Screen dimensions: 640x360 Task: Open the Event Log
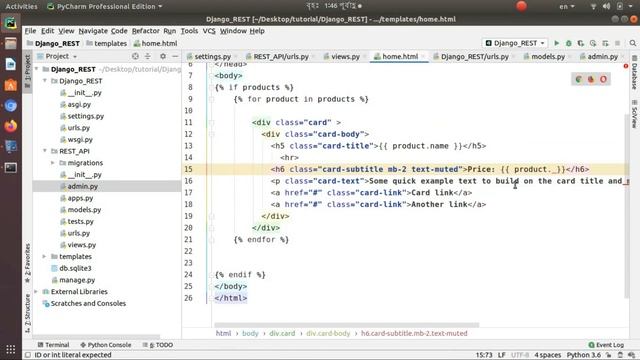pyautogui.click(x=606, y=345)
